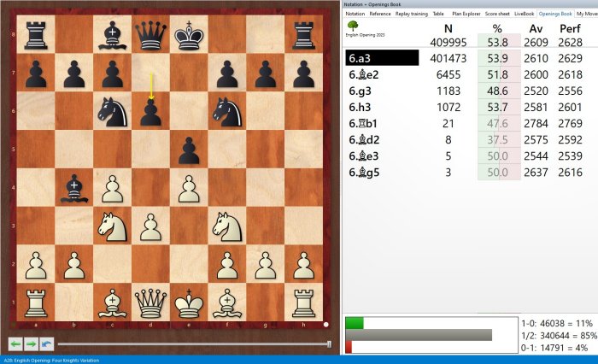This screenshot has height=364, width=598.
Task: Sort book moves by percent column
Action: pyautogui.click(x=497, y=29)
